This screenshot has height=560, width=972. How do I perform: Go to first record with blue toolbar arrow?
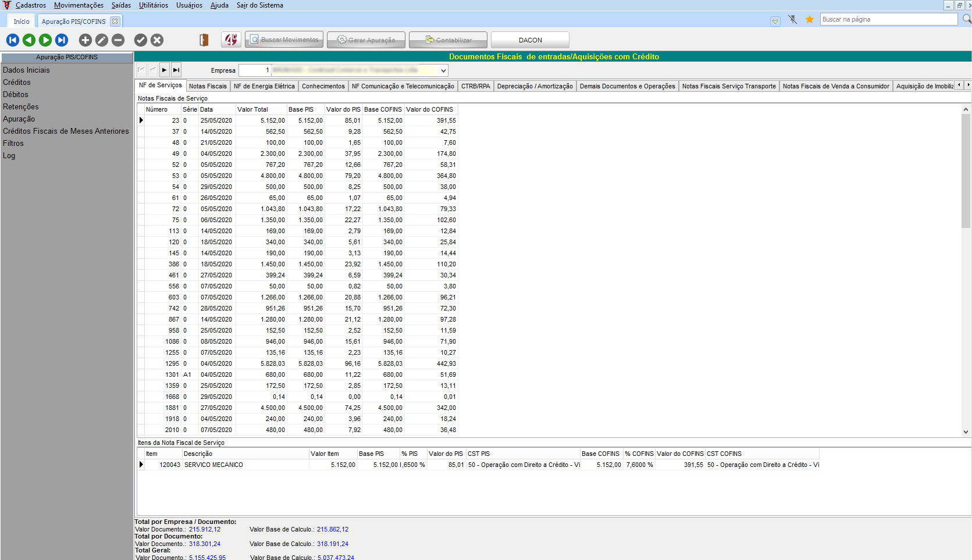pos(13,40)
